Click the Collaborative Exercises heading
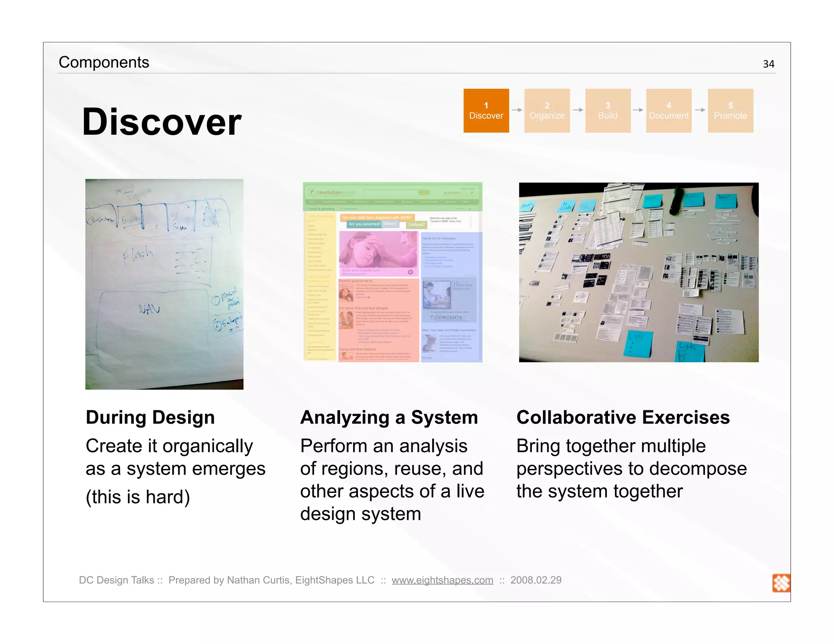 (x=623, y=417)
